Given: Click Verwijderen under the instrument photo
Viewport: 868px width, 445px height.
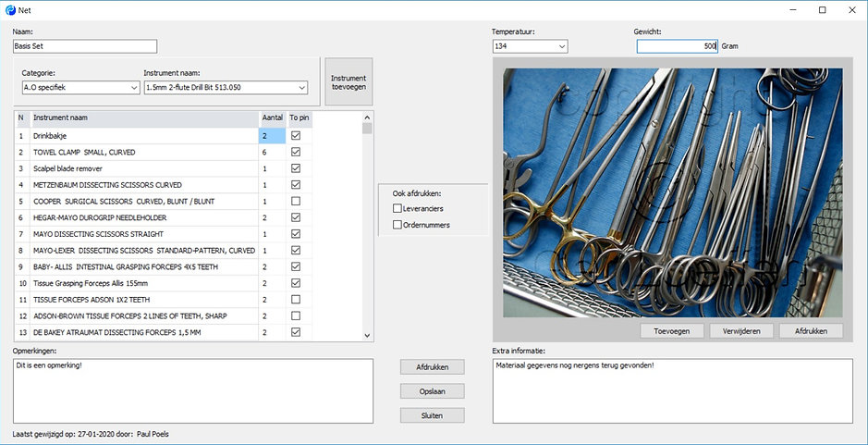Looking at the screenshot, I should click(x=741, y=331).
